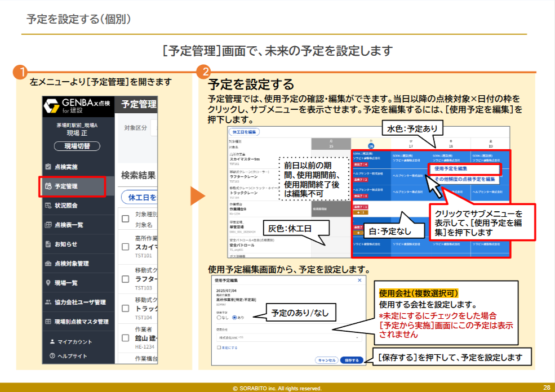The height and width of the screenshot is (392, 555).
Task: Click the ヘルプサイト question mark icon
Action: (52, 356)
